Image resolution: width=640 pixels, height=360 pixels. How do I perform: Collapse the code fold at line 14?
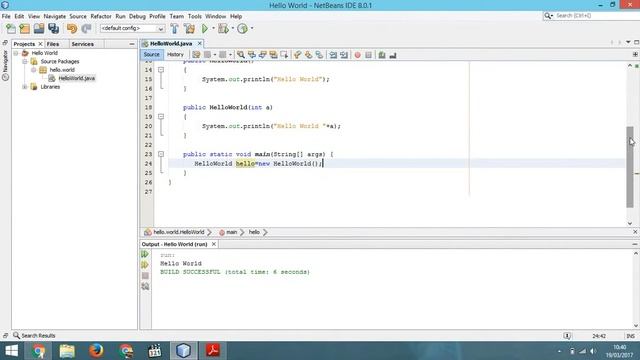[x=161, y=70]
